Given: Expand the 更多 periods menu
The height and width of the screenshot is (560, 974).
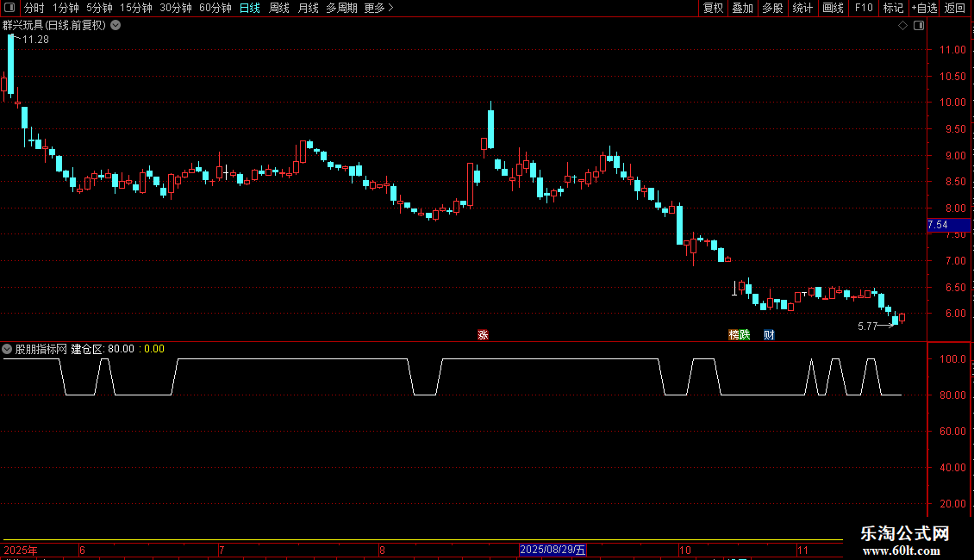Looking at the screenshot, I should click(378, 8).
